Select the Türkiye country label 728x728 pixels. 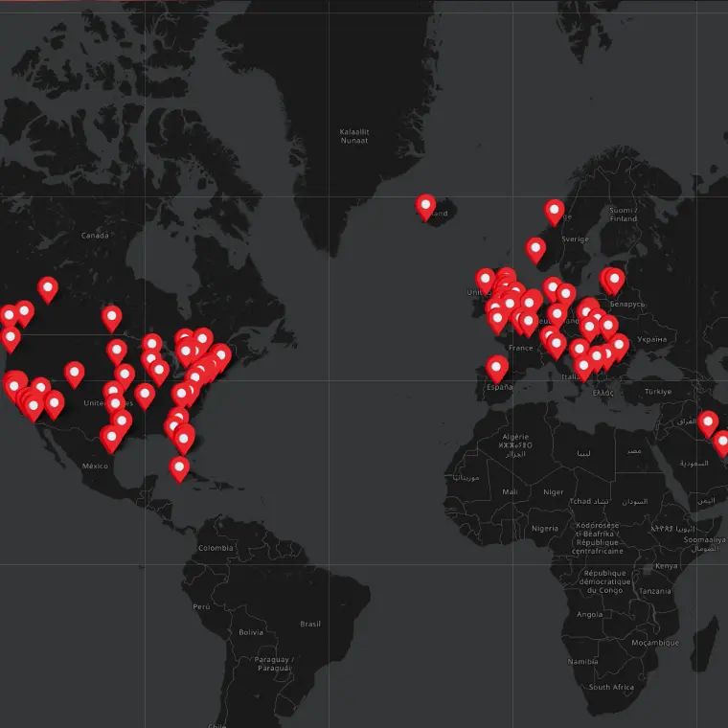pyautogui.click(x=658, y=392)
